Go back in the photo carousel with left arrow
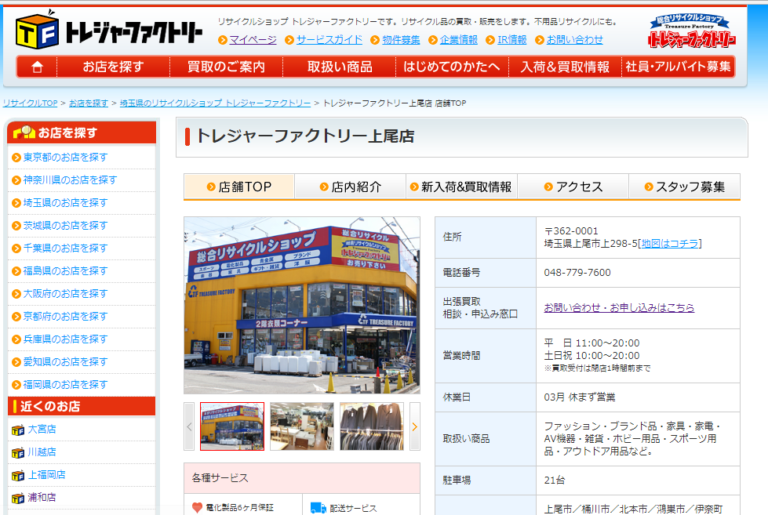Viewport: 768px width, 515px height. (189, 426)
